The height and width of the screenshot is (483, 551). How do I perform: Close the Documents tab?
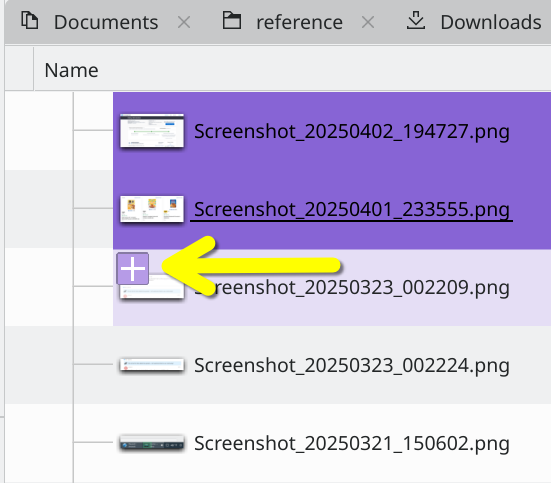coord(184,22)
